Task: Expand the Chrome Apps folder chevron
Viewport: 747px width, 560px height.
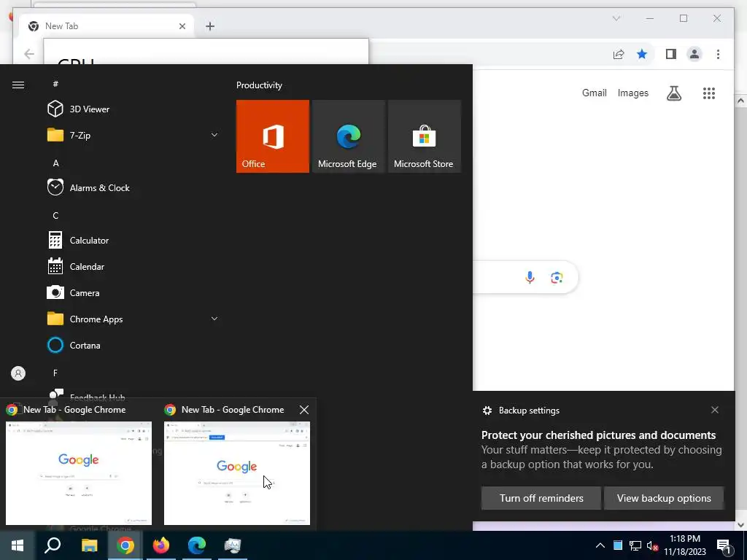Action: tap(214, 319)
